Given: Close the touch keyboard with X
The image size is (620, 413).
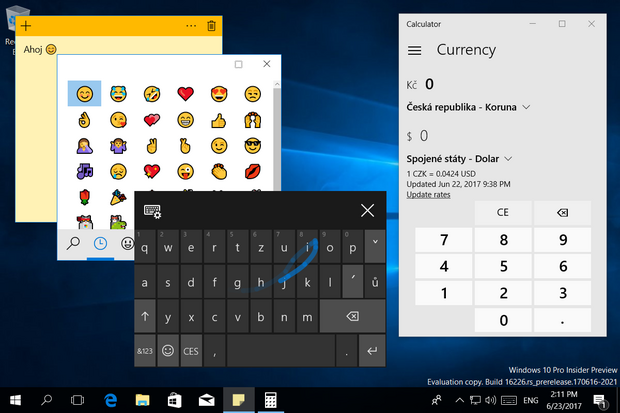Looking at the screenshot, I should pyautogui.click(x=367, y=211).
